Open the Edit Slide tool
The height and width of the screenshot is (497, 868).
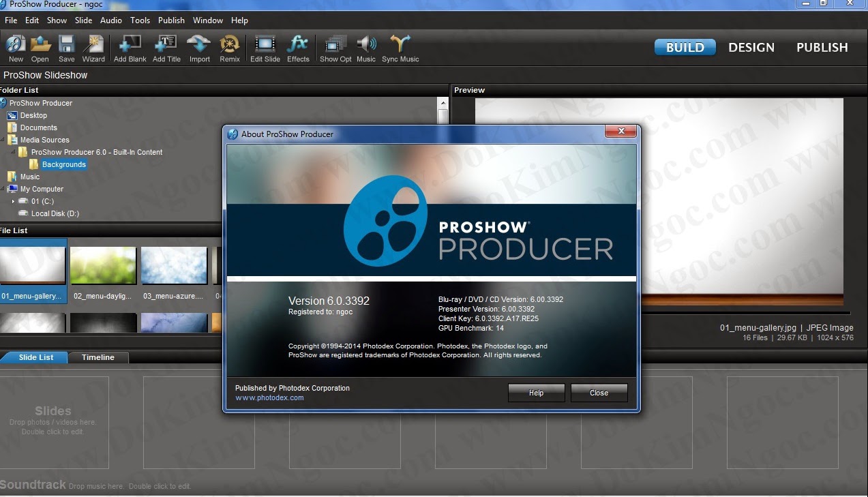[265, 48]
